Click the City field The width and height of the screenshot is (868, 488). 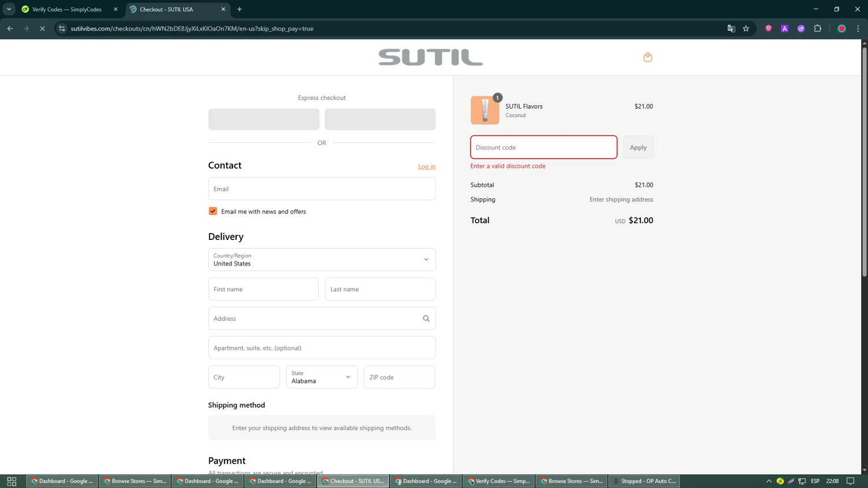(244, 377)
